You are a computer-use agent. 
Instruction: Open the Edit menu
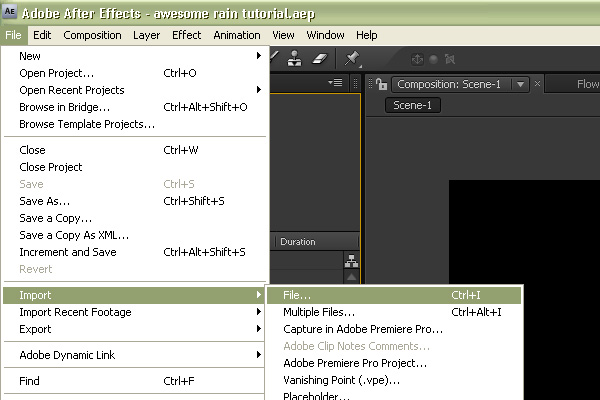pos(42,35)
